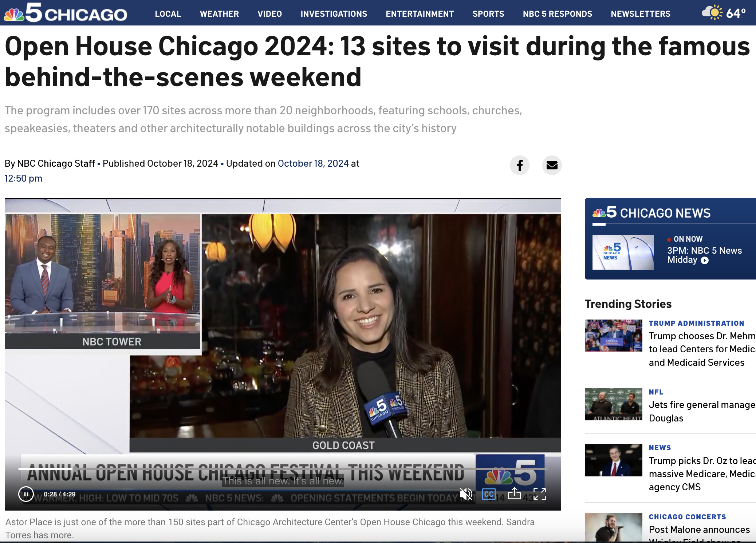This screenshot has height=543, width=756.
Task: Open the Entertainment menu
Action: tap(420, 14)
